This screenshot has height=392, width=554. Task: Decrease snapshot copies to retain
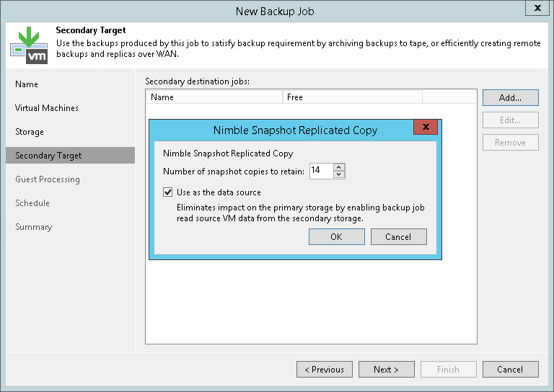(x=339, y=174)
